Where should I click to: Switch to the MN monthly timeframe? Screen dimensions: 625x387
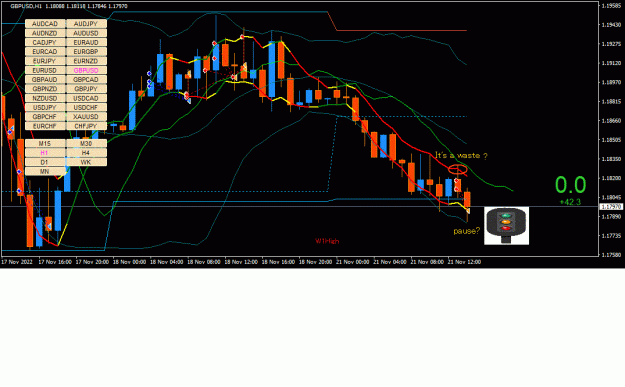click(x=45, y=171)
